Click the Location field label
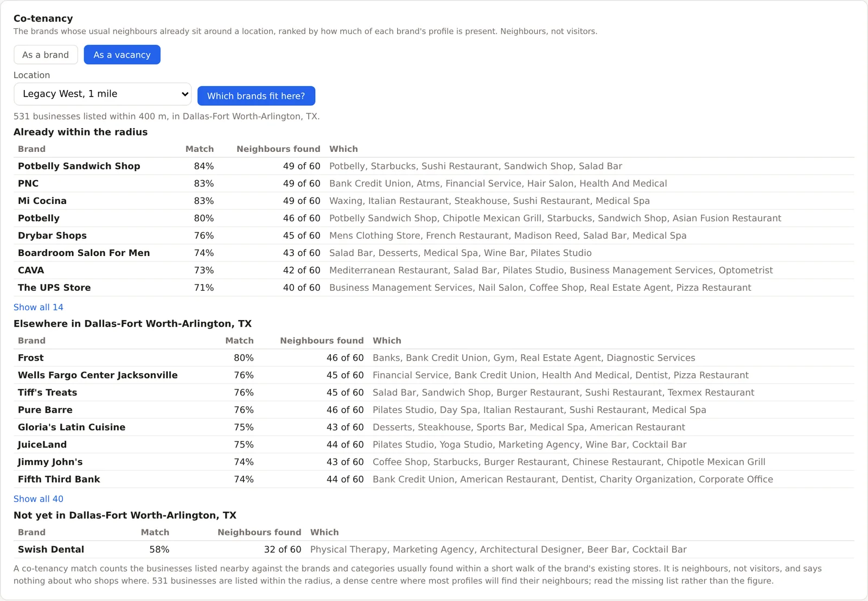This screenshot has width=868, height=601. [x=31, y=75]
